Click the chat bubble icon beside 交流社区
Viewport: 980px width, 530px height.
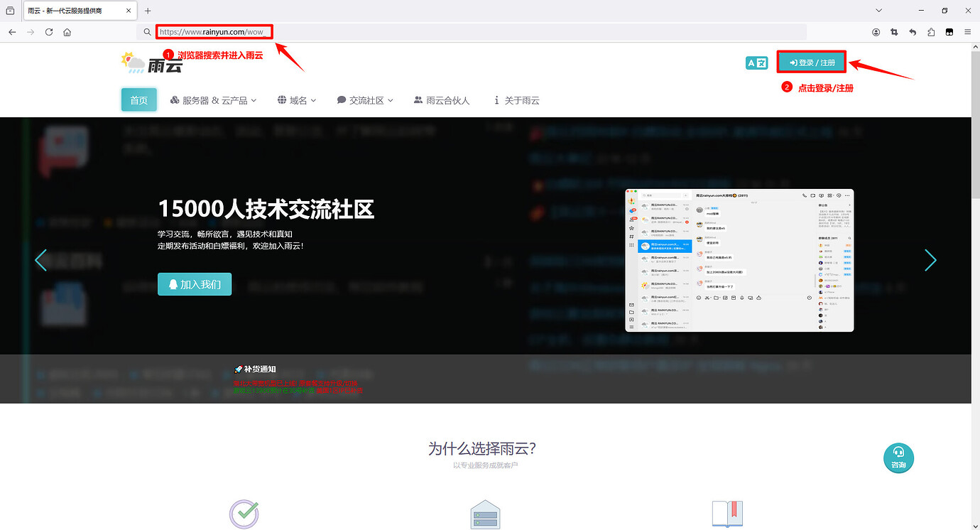coord(341,99)
